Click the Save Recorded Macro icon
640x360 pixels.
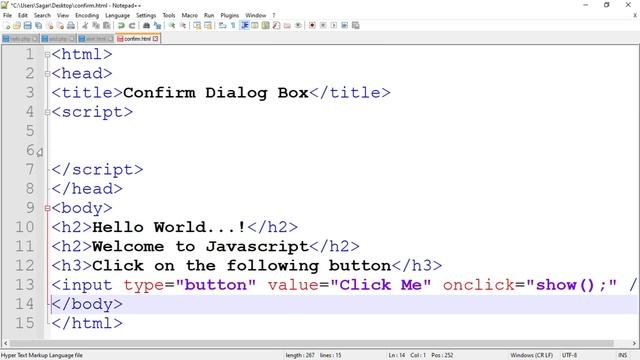point(356,25)
